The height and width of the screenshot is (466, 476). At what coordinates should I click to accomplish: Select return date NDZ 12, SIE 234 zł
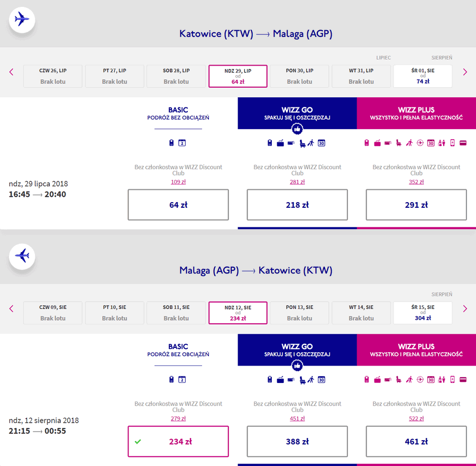click(x=238, y=313)
